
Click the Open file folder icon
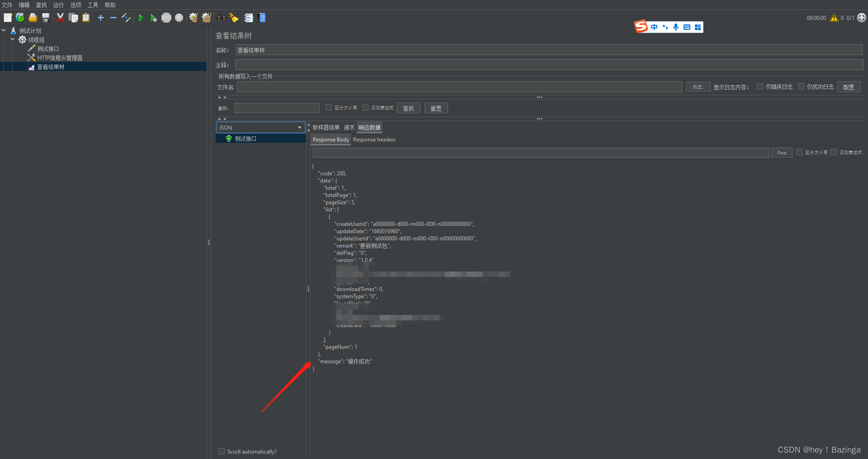coord(33,18)
